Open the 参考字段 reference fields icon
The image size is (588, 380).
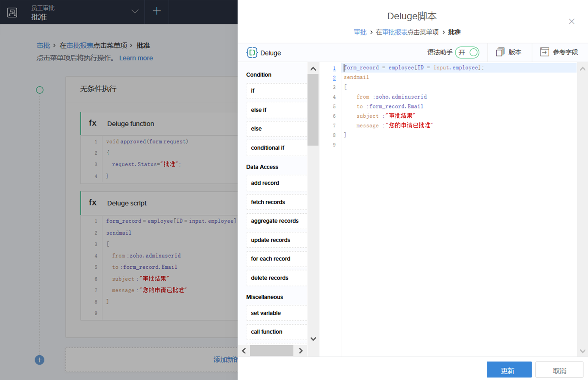click(x=544, y=52)
